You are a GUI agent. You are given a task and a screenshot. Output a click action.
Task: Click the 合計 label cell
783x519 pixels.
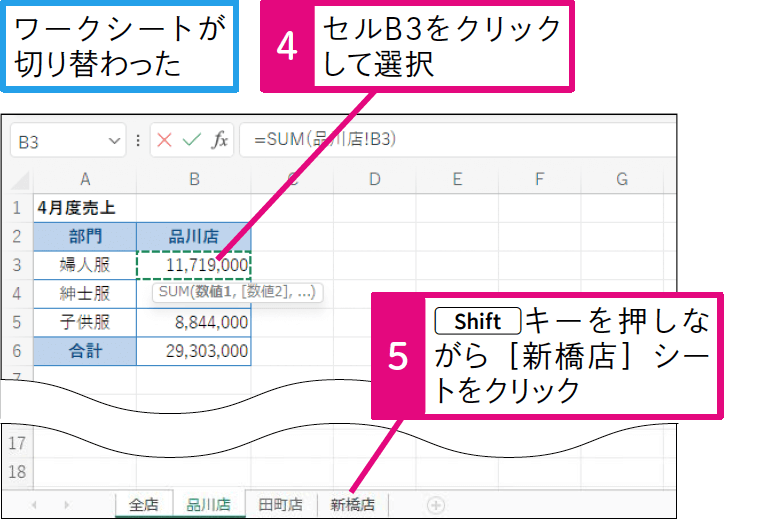[85, 351]
